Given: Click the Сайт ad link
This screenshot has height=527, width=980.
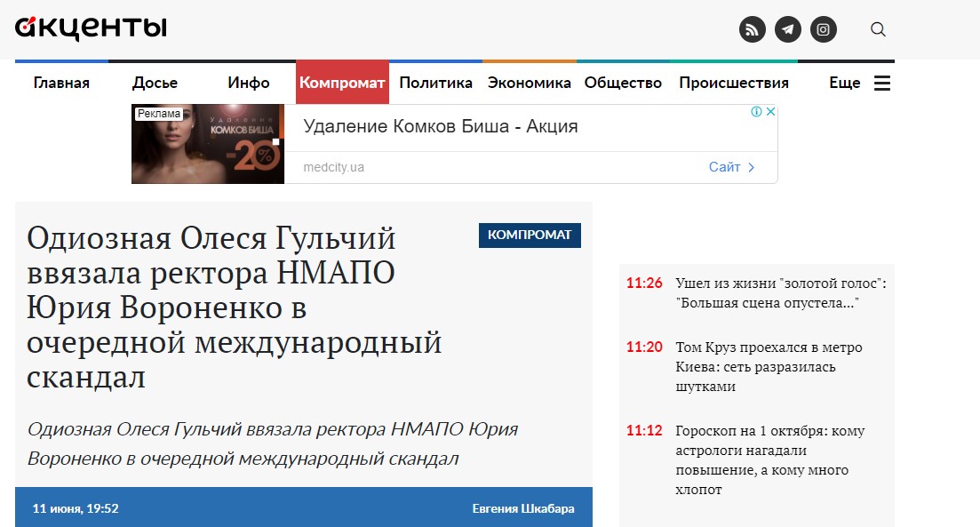Looking at the screenshot, I should (731, 167).
